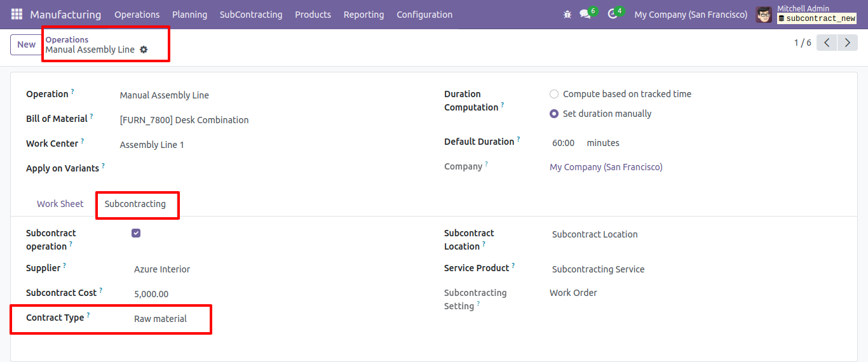Viewport: 868px width, 362px height.
Task: Switch to the Work Sheet tab
Action: 60,204
